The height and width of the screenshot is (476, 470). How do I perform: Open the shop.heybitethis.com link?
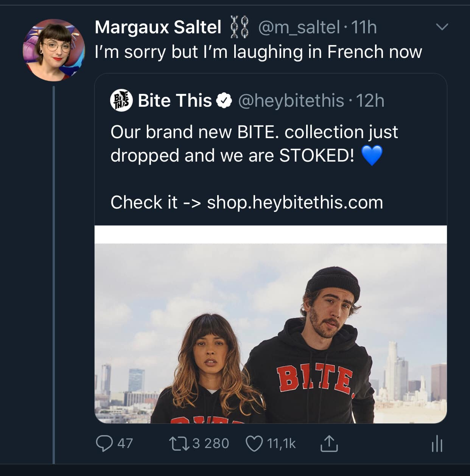(295, 202)
